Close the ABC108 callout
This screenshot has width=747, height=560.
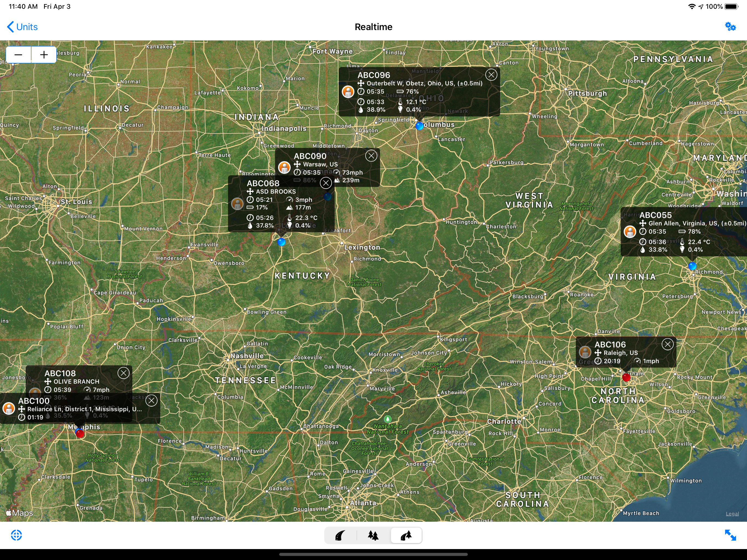pos(124,373)
